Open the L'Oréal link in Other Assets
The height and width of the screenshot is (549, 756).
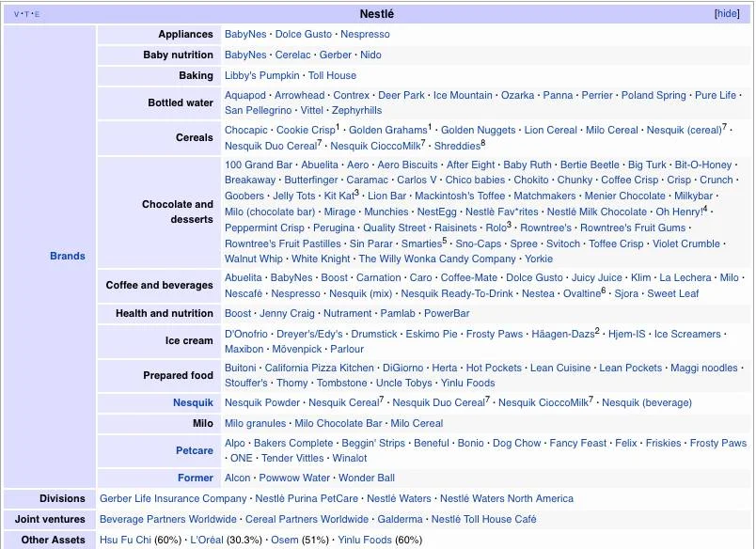[207, 540]
